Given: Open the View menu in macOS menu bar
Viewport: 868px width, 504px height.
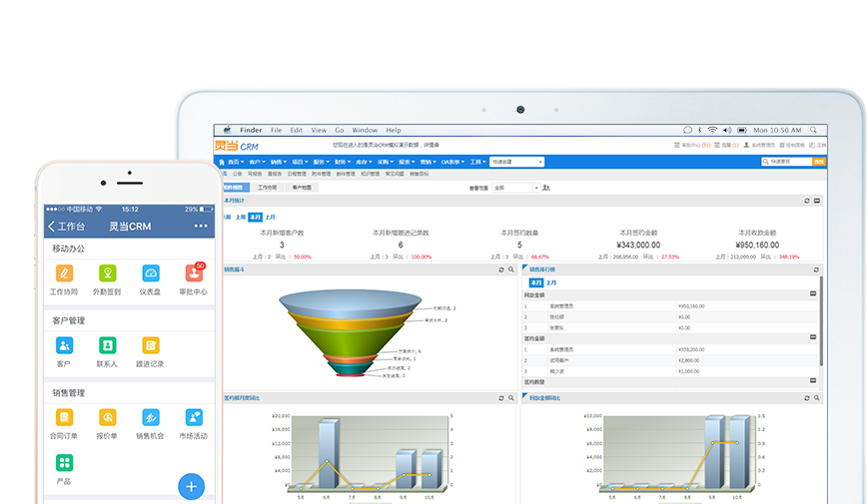Looking at the screenshot, I should (319, 130).
